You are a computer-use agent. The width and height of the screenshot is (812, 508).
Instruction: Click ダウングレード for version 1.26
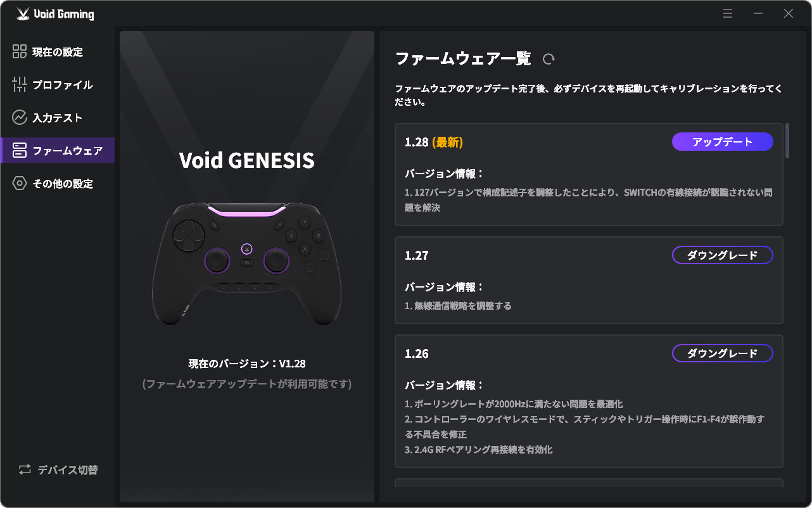tap(722, 353)
